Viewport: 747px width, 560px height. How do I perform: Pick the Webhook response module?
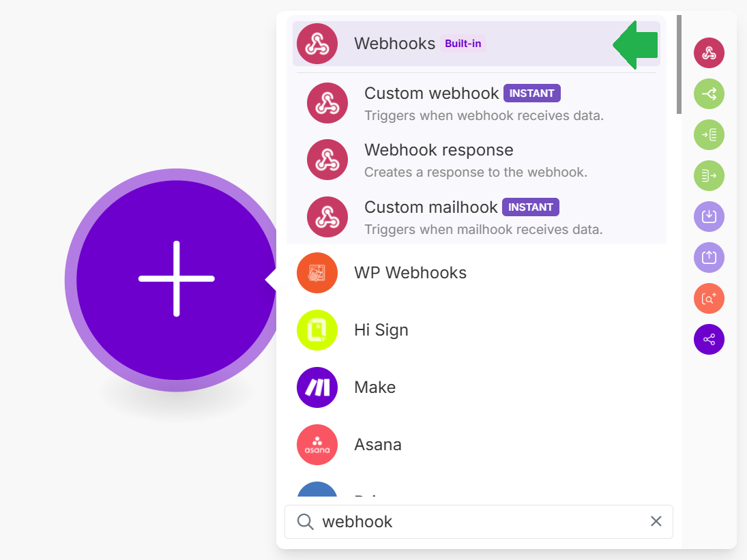[x=476, y=160]
